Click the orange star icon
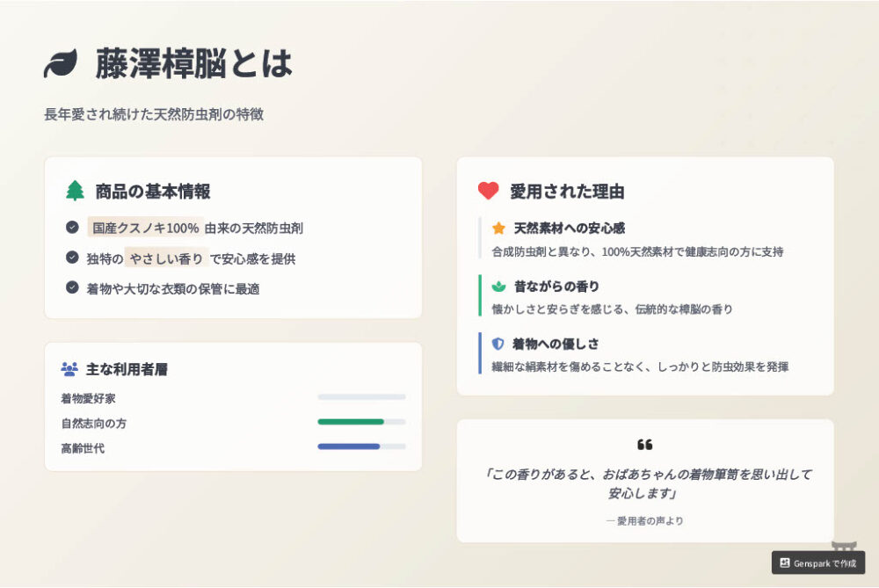The image size is (879, 588). coord(498,229)
